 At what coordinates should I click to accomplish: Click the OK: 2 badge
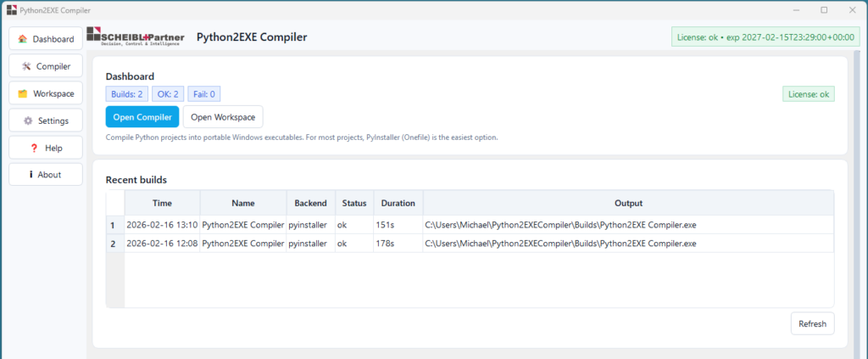(168, 94)
